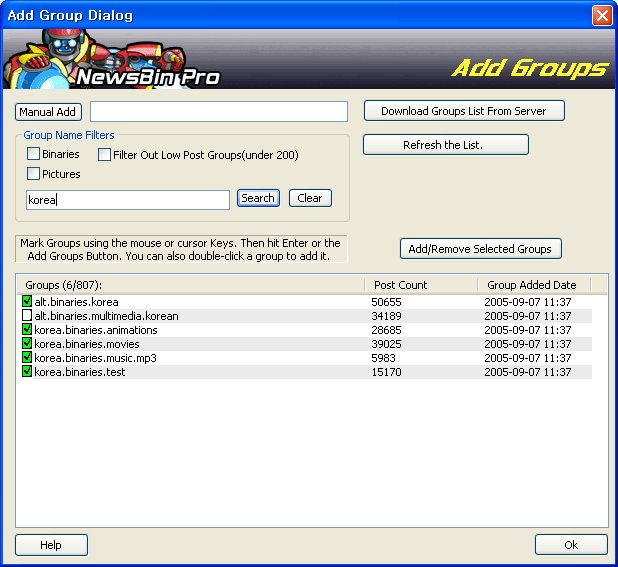Enable the Binaries filter checkbox
The height and width of the screenshot is (567, 618).
(x=34, y=154)
